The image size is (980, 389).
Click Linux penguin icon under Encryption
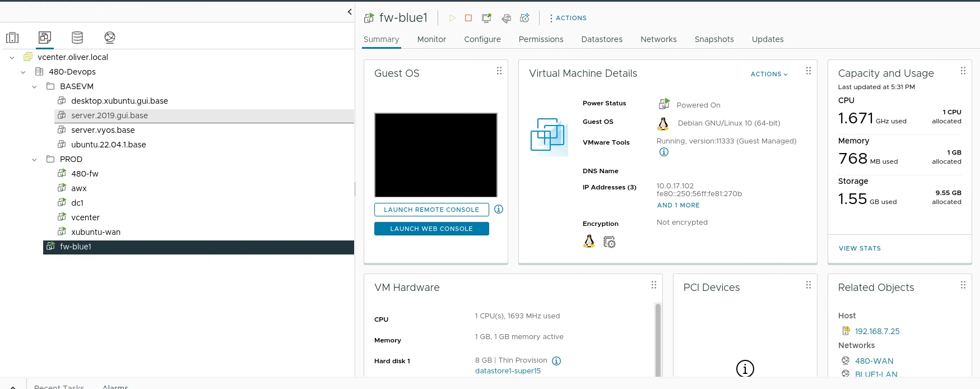click(x=589, y=241)
